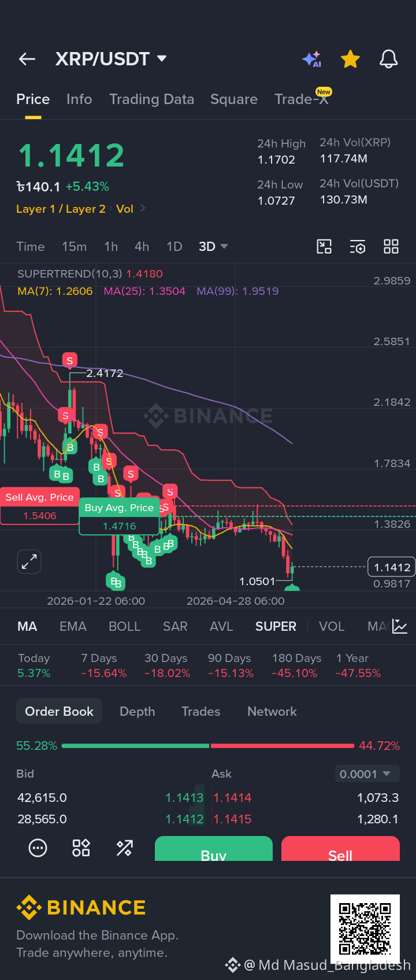
Task: Tap the green 55.28% bid ratio bar
Action: pyautogui.click(x=135, y=746)
